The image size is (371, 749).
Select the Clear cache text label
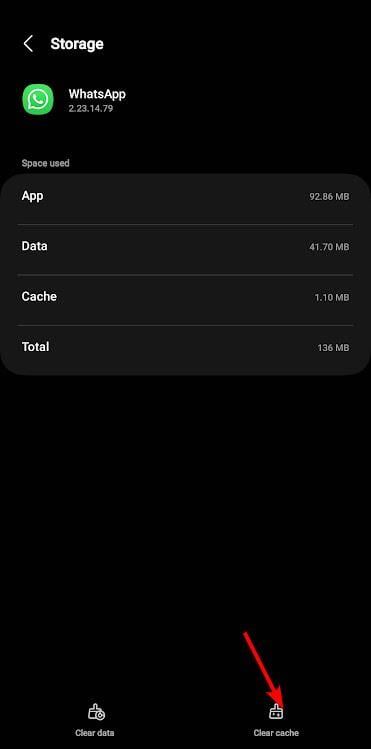point(276,733)
